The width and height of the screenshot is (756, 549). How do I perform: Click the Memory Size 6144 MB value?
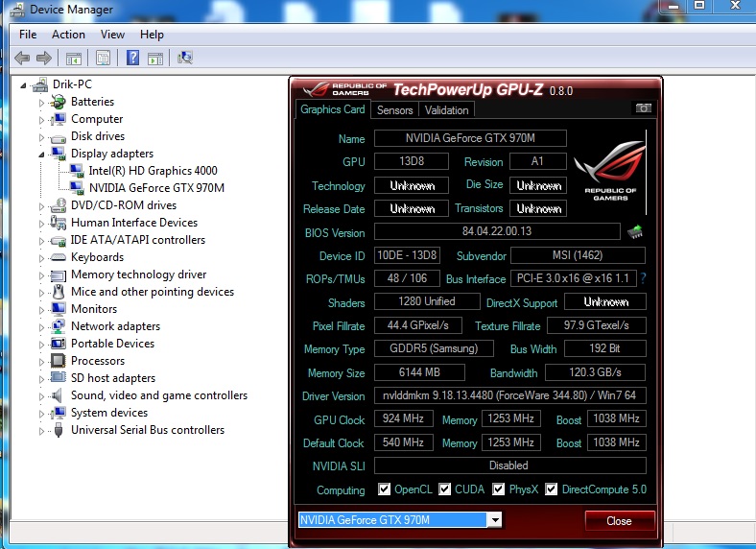coord(419,372)
